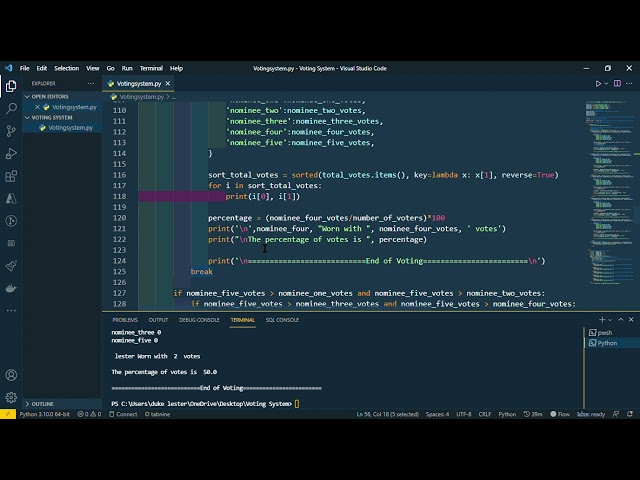This screenshot has width=640, height=480.
Task: Open the Search view
Action: (x=11, y=109)
